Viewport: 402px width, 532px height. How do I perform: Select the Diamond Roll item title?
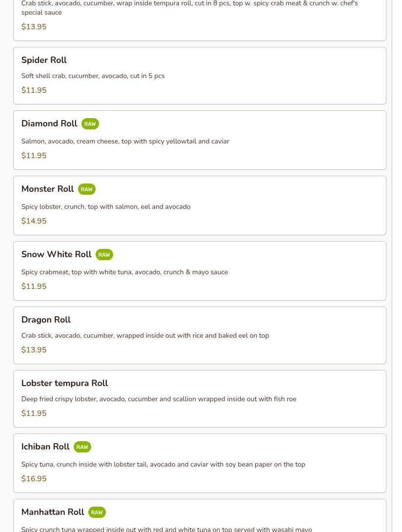(x=49, y=123)
